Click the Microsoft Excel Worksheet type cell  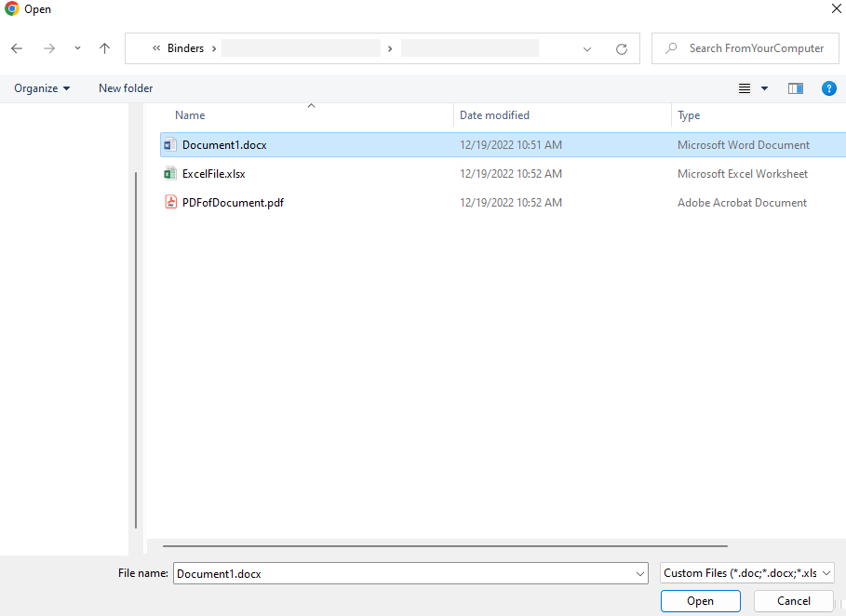click(x=743, y=174)
